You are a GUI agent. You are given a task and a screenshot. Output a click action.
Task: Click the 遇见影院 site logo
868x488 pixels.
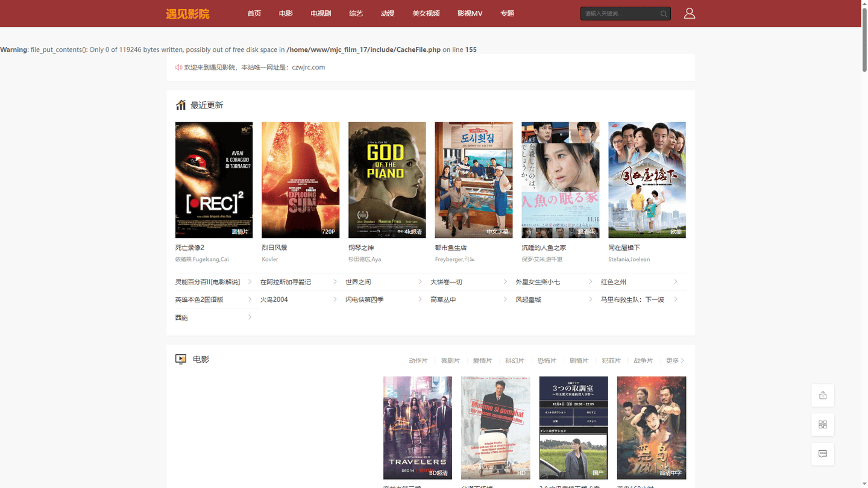tap(187, 14)
